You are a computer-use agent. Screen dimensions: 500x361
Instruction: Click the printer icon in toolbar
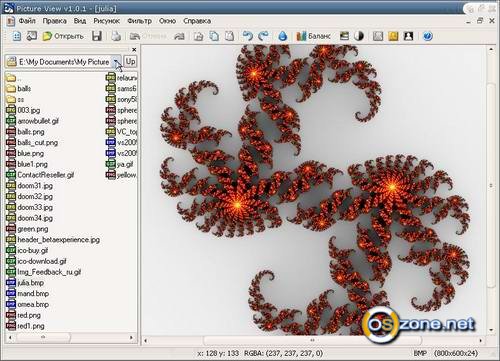[x=116, y=36]
